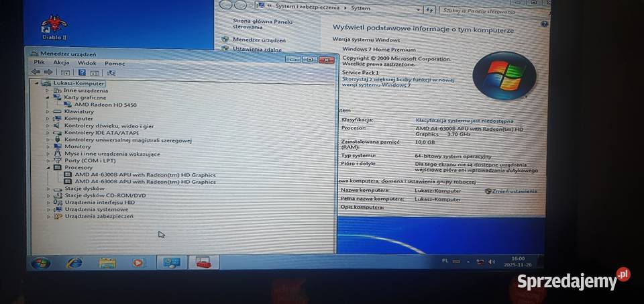The height and width of the screenshot is (304, 644).
Task: Select Kontrolery uniwersalnej magistrali szeregowej item
Action: coord(127,140)
